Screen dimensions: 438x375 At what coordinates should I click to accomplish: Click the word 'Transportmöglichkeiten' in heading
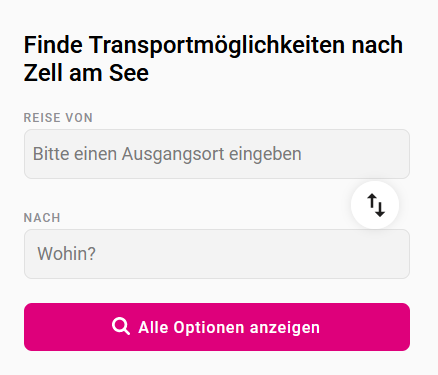coord(217,46)
